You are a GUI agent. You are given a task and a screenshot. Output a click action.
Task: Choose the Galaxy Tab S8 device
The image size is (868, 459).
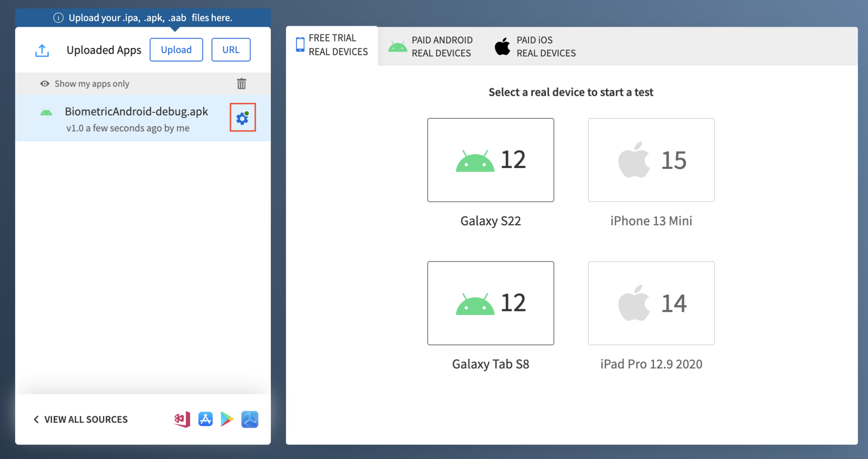tap(490, 303)
